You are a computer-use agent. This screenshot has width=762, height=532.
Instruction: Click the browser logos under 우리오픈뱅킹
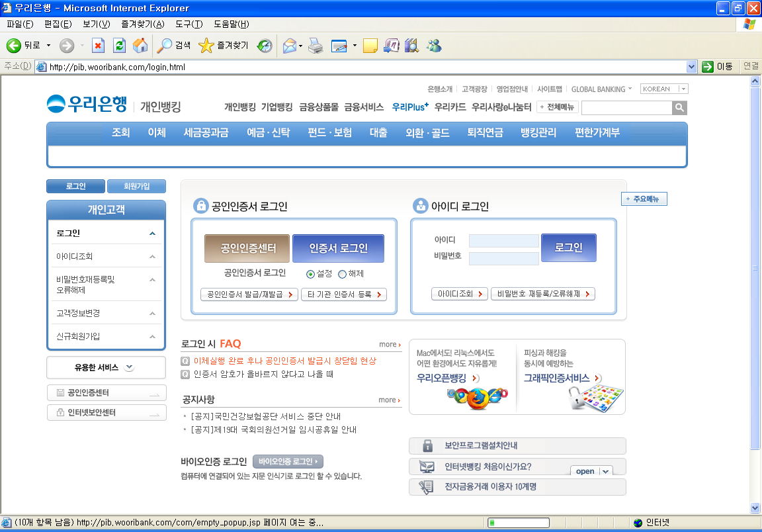pos(478,398)
